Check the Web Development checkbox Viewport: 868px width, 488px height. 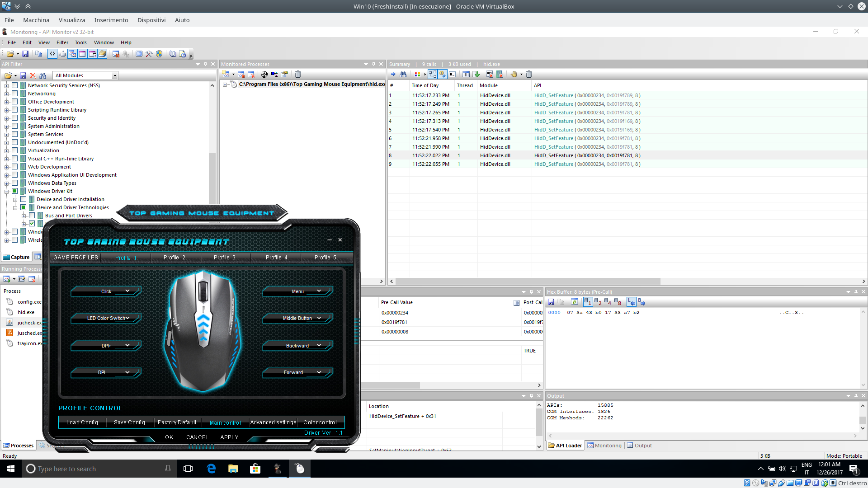(x=15, y=167)
